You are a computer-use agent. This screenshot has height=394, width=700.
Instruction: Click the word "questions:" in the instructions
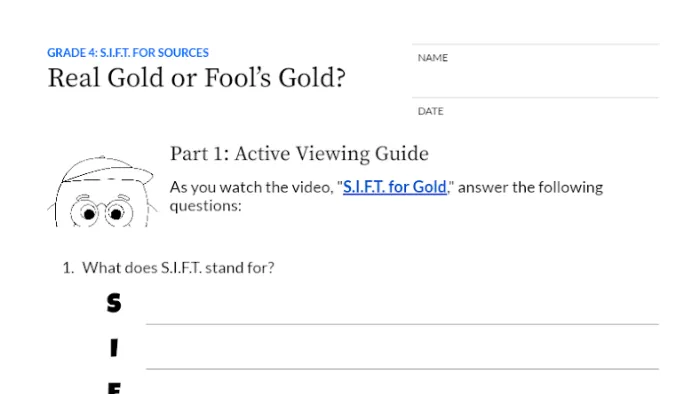point(205,206)
